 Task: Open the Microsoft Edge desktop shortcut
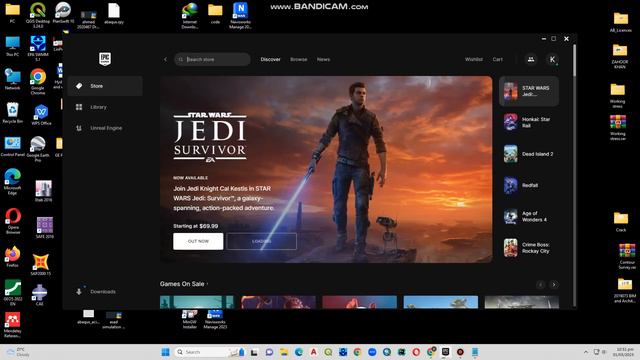pyautogui.click(x=12, y=181)
